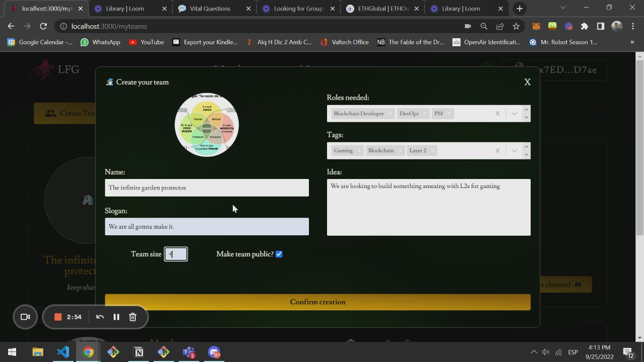
Task: Expand the Roles needed dropdown
Action: [514, 114]
